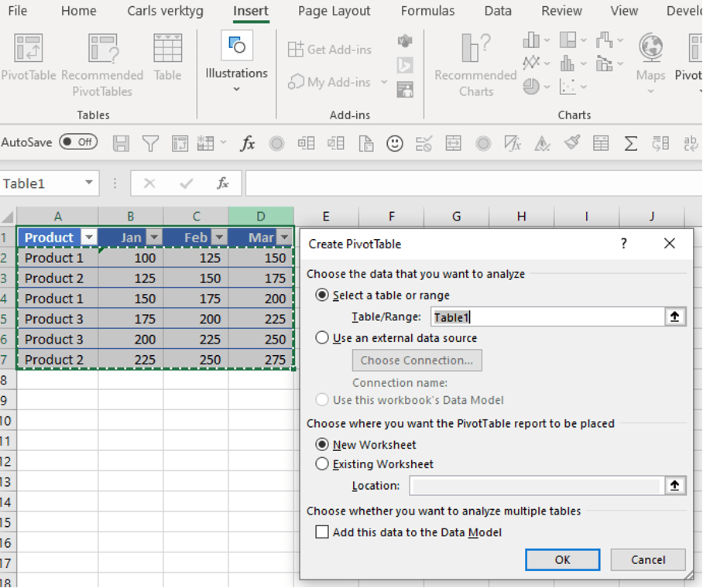
Task: Open the Data tab
Action: pyautogui.click(x=498, y=11)
